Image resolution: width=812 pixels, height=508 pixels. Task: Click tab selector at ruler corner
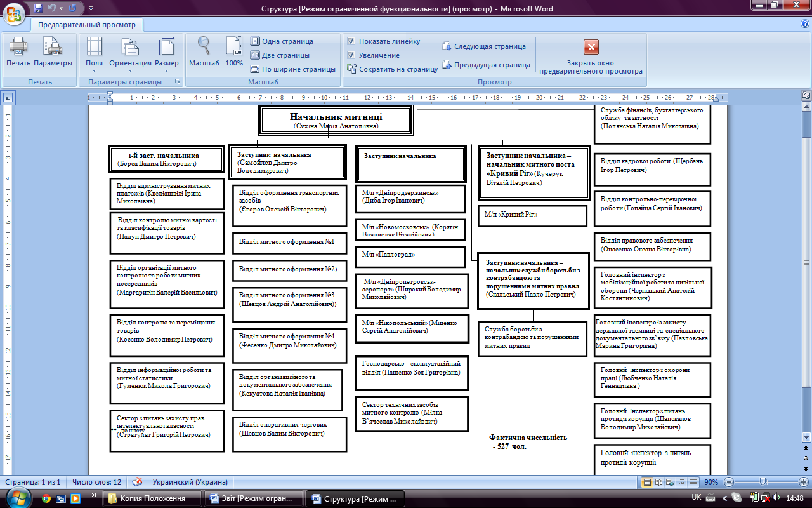[8, 98]
